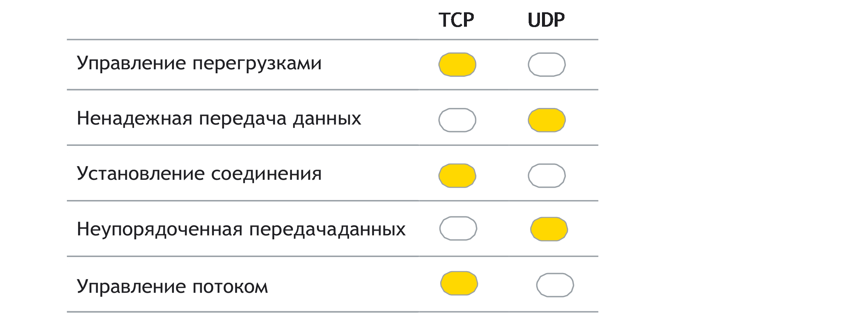Select TCP for Неупорядоченная передача данных
This screenshot has height=313, width=868.
coord(458,229)
